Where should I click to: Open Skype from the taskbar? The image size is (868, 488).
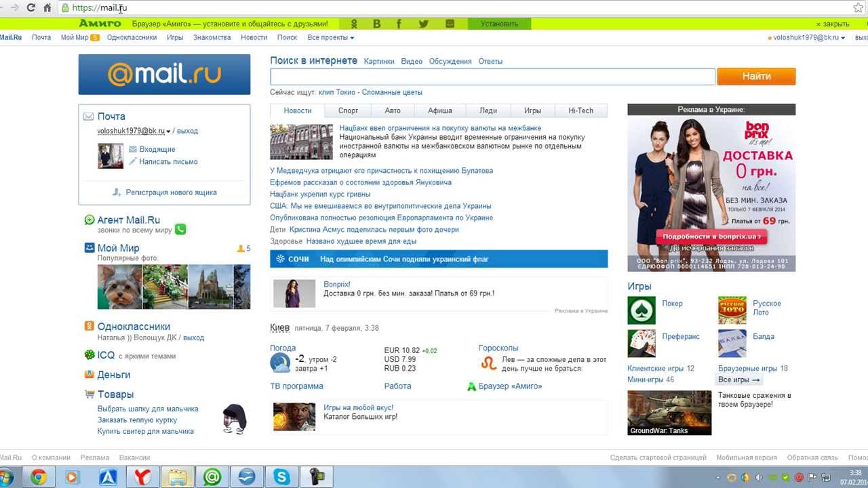click(x=282, y=477)
